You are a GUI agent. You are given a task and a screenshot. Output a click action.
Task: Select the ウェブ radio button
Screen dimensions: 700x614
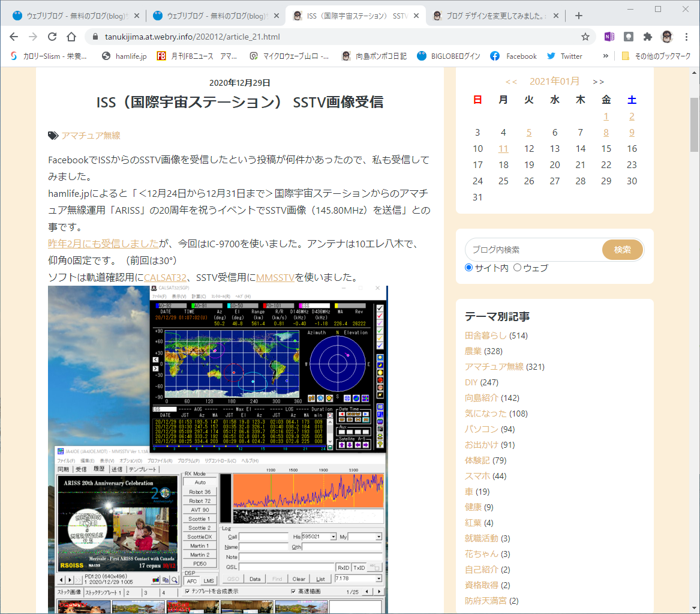(518, 268)
